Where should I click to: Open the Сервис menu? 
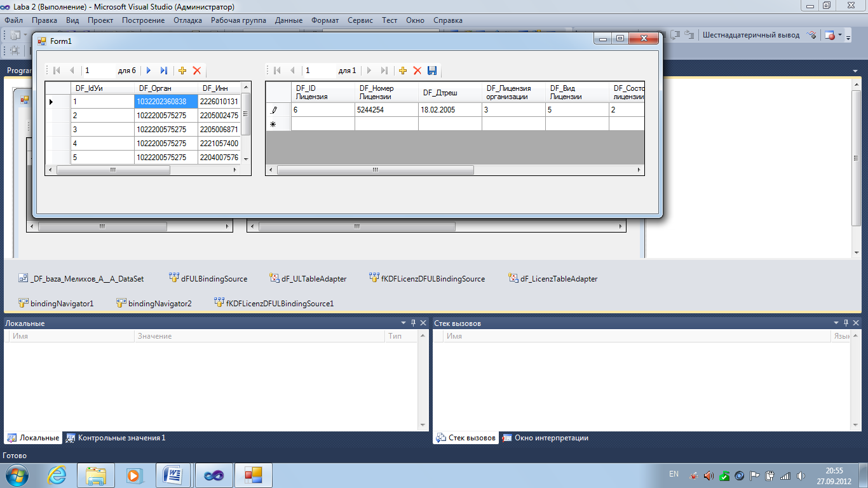pos(360,20)
